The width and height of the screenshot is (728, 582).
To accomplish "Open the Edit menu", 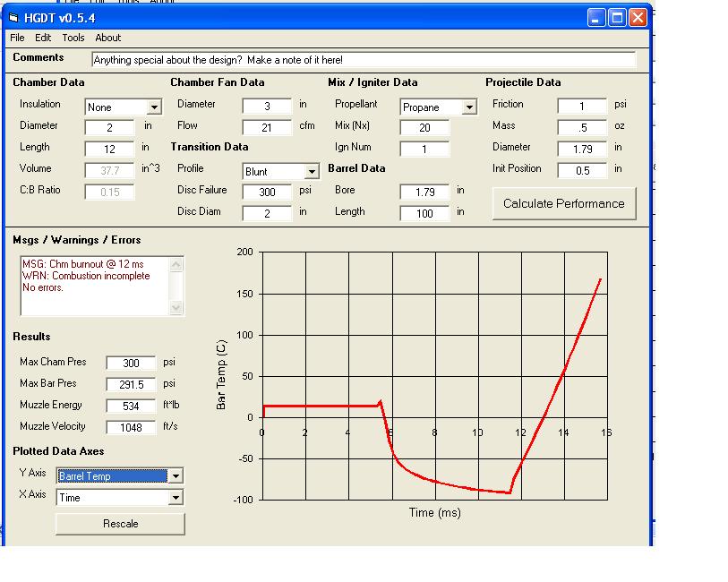I will 43,38.
